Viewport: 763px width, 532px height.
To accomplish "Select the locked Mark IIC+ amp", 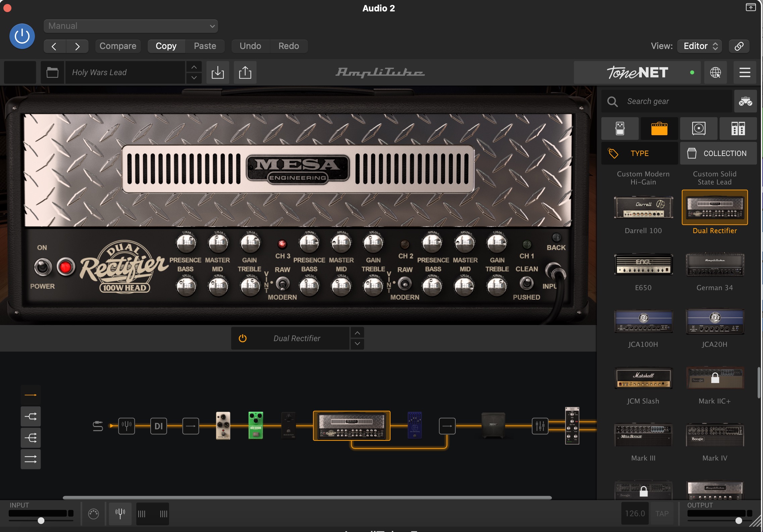I will tap(715, 378).
